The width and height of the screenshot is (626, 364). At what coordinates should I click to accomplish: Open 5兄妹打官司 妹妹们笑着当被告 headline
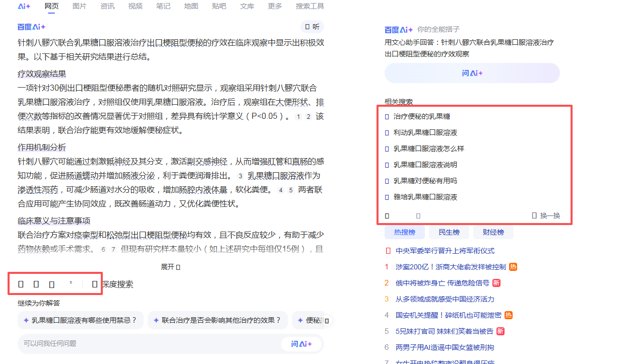[445, 331]
